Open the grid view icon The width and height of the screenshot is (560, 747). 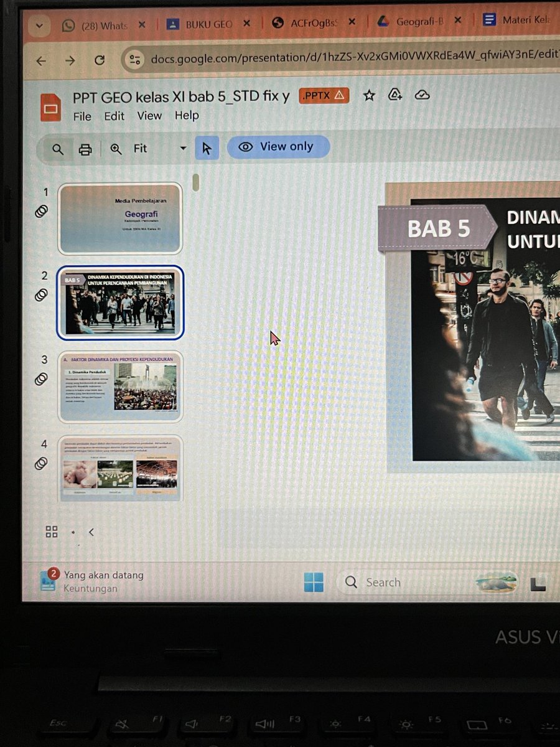point(52,532)
